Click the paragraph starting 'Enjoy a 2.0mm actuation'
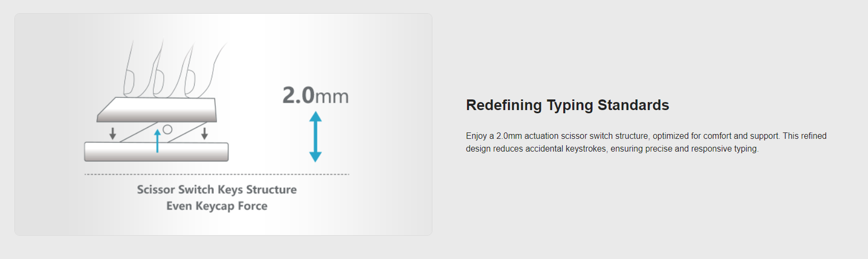 click(x=646, y=142)
